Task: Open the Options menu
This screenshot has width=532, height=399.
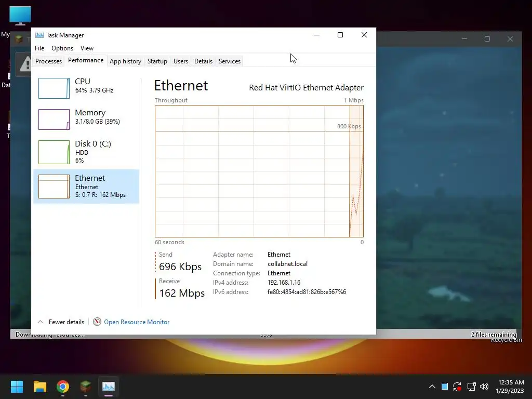Action: tap(62, 48)
